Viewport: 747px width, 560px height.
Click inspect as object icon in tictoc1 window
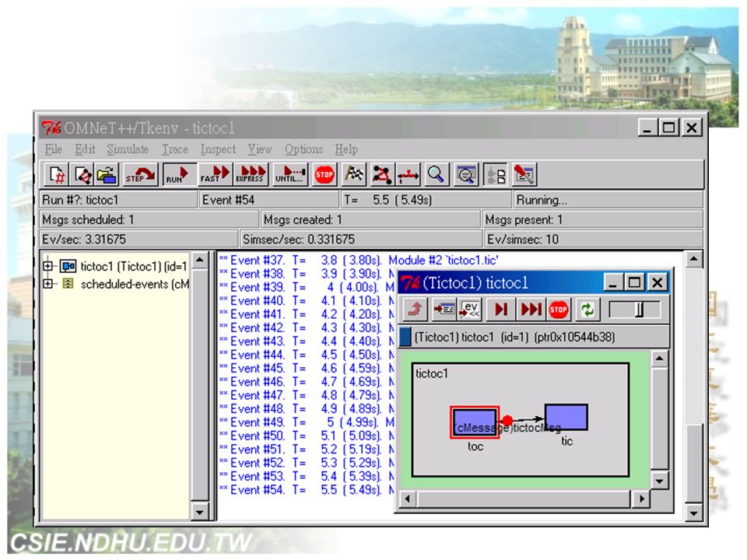[444, 310]
